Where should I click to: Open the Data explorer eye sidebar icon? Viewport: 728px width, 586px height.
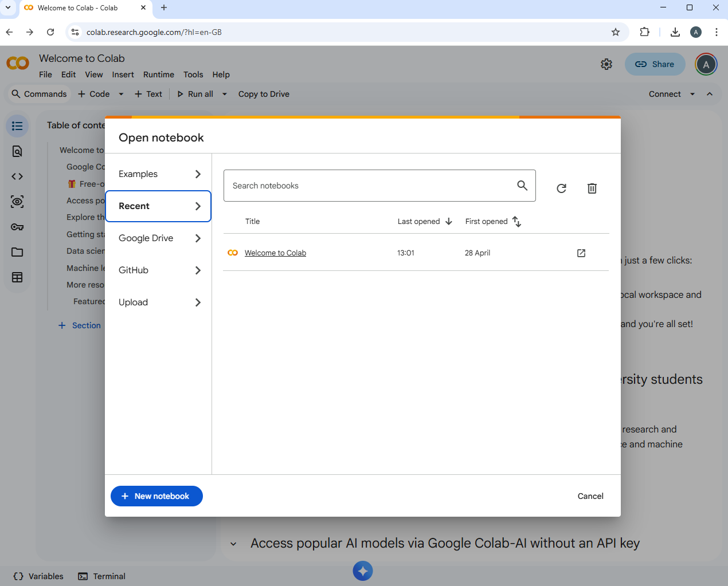17,202
